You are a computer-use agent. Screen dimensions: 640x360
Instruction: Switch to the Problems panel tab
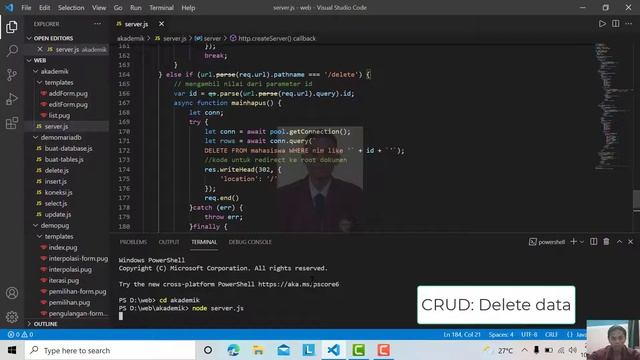[133, 242]
